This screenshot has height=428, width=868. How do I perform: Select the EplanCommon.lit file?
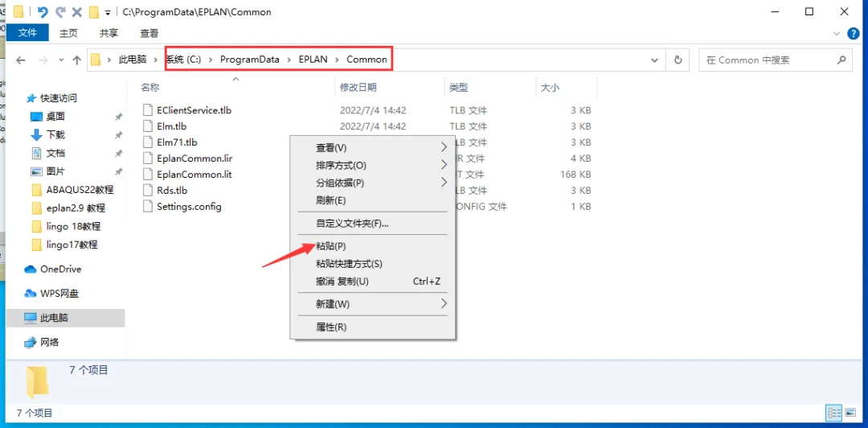pyautogui.click(x=194, y=174)
